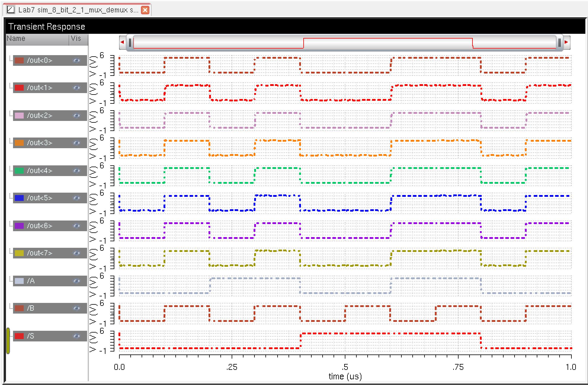This screenshot has height=385, width=588.
Task: Click the /out<2> pink color swatch
Action: tap(19, 116)
